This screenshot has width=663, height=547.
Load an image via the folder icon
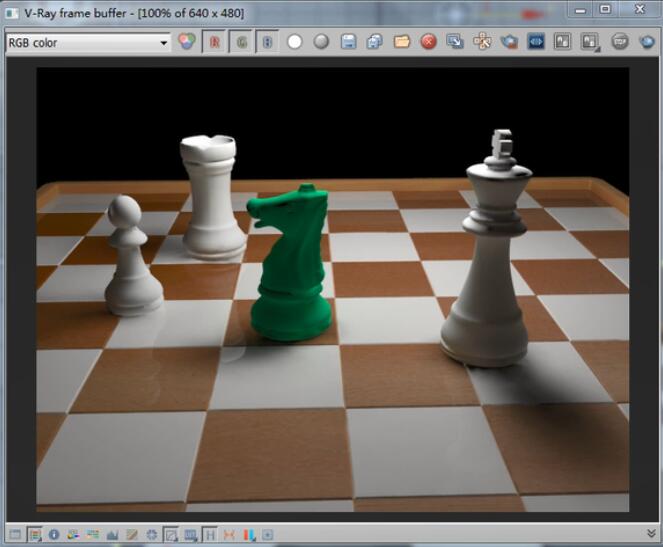pyautogui.click(x=402, y=42)
